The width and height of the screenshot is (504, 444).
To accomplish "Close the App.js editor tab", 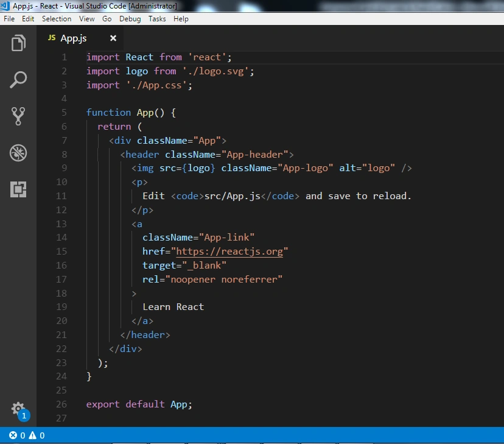I will point(113,38).
